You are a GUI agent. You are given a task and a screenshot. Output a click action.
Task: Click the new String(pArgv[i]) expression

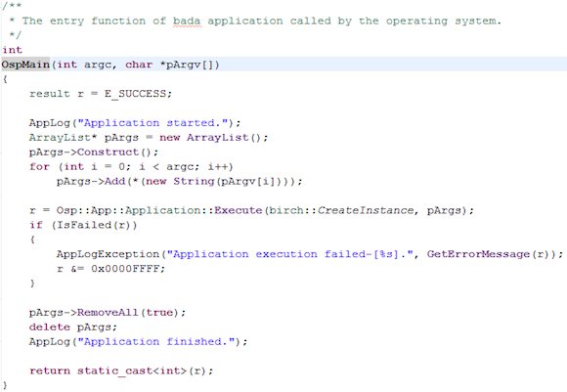coord(215,181)
